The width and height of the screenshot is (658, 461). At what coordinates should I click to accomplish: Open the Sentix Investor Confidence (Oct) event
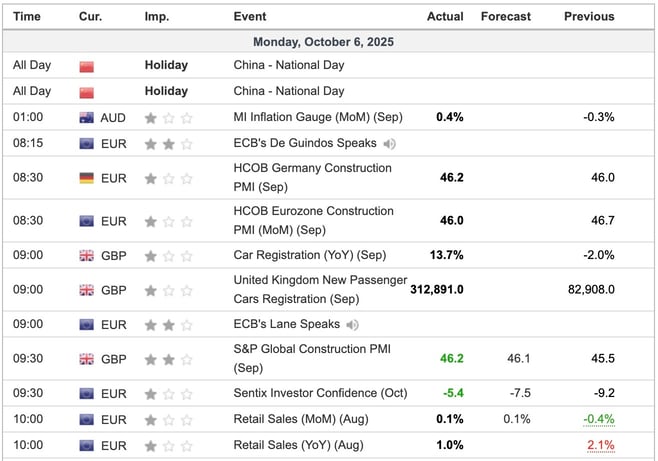[320, 393]
